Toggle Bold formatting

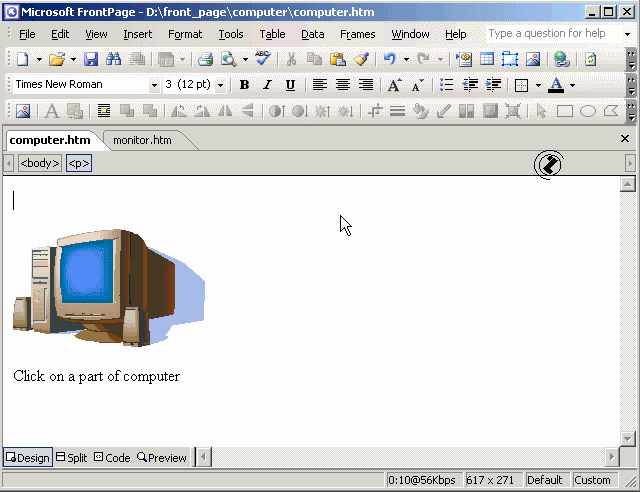coord(244,85)
